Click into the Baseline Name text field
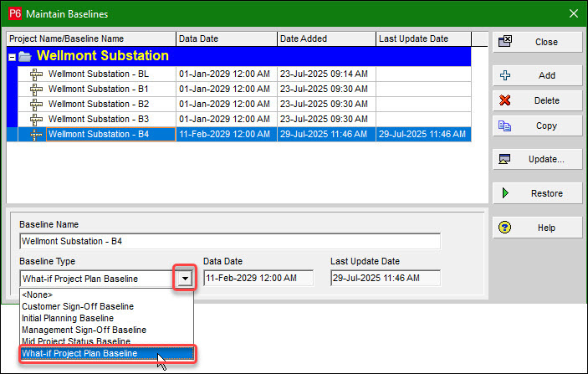This screenshot has height=374, width=588. [x=229, y=242]
